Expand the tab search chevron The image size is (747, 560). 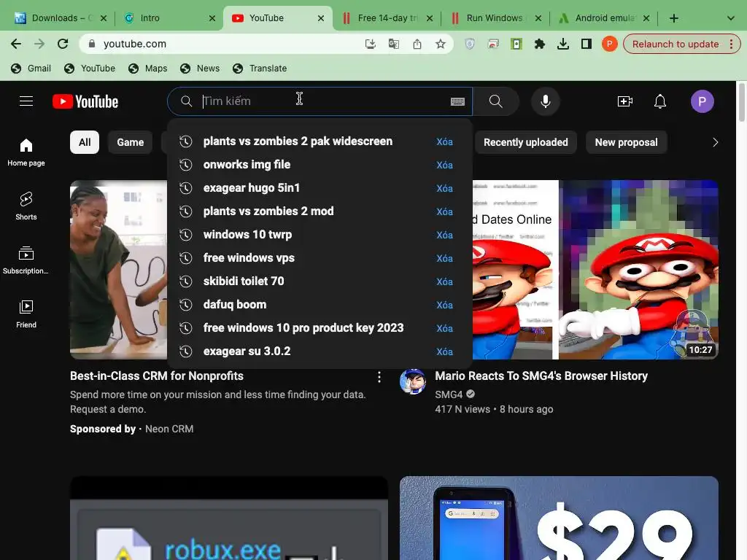click(731, 18)
